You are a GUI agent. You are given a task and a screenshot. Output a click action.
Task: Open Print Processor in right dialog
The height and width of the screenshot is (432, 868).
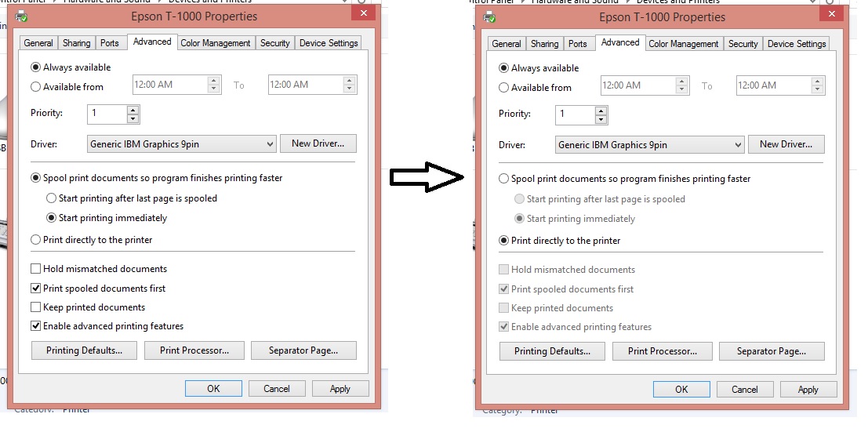point(663,351)
